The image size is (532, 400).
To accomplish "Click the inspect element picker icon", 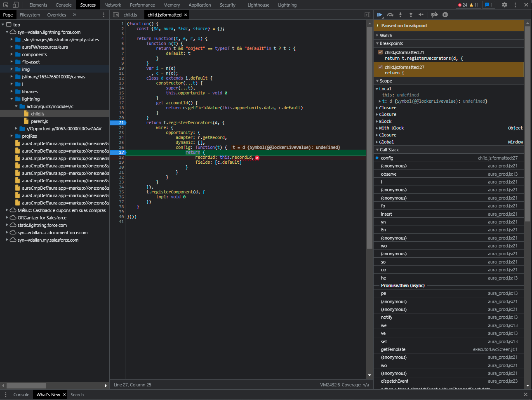I will (6, 5).
